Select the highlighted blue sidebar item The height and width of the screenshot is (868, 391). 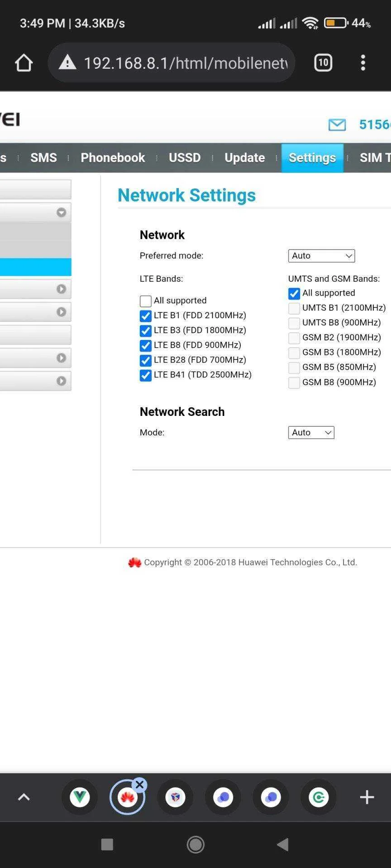pyautogui.click(x=35, y=267)
